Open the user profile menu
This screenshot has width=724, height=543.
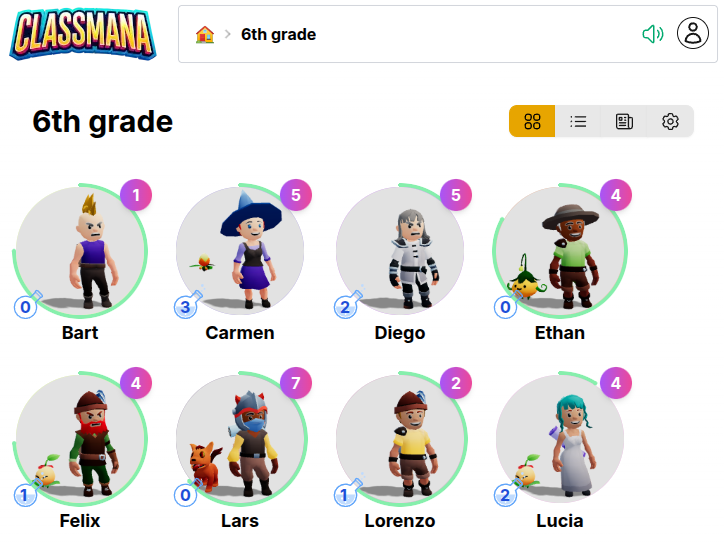692,34
